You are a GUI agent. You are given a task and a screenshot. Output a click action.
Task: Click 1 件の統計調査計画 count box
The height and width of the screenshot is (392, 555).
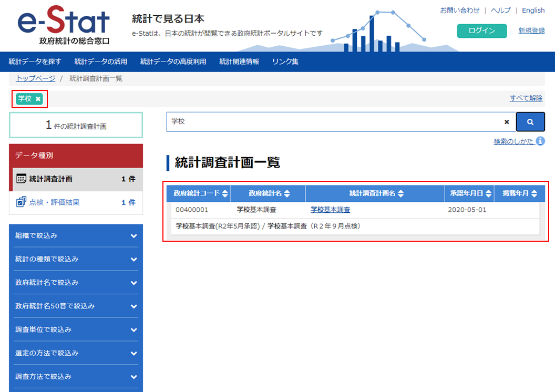[76, 125]
